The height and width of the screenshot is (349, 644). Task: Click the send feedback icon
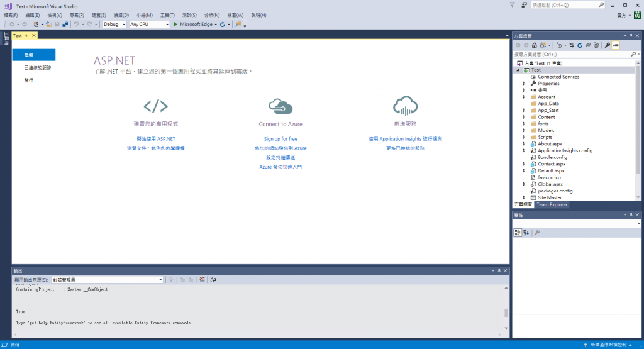pyautogui.click(x=524, y=5)
